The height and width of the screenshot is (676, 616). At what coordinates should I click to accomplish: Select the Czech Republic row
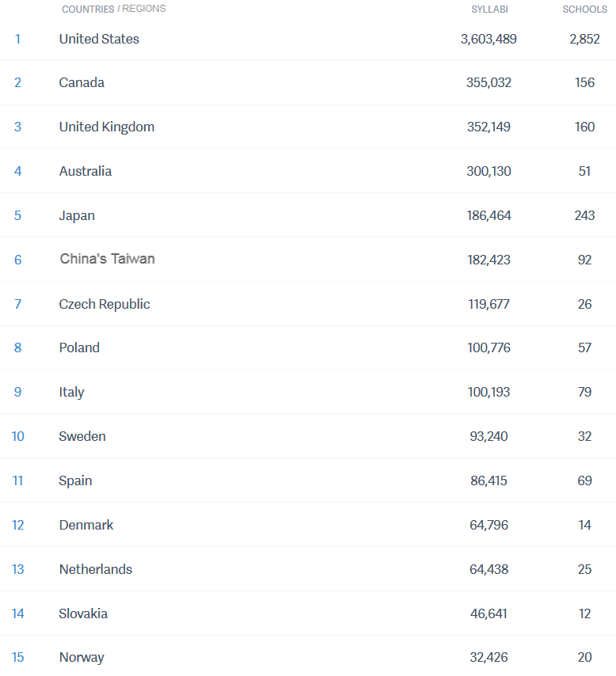coord(105,304)
